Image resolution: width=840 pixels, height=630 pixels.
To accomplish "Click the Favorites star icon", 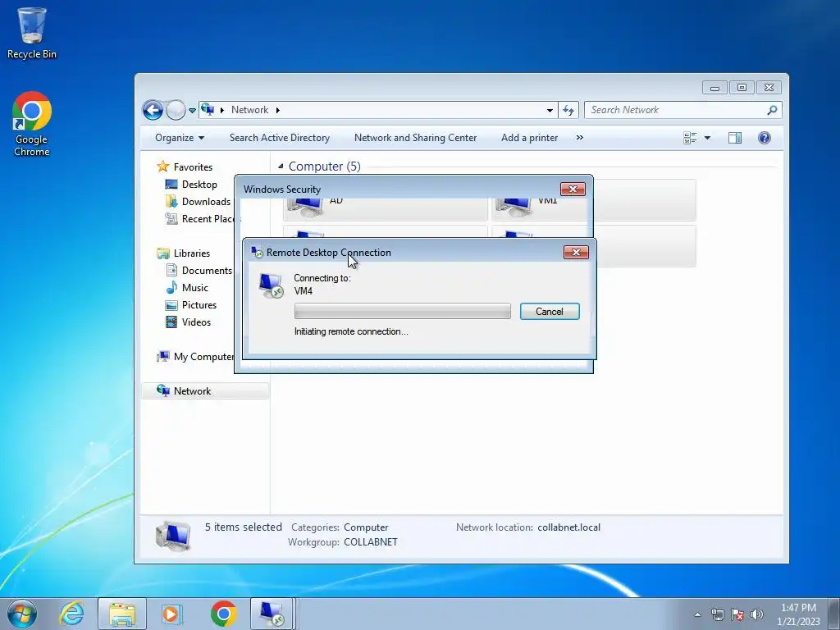I will pyautogui.click(x=163, y=167).
